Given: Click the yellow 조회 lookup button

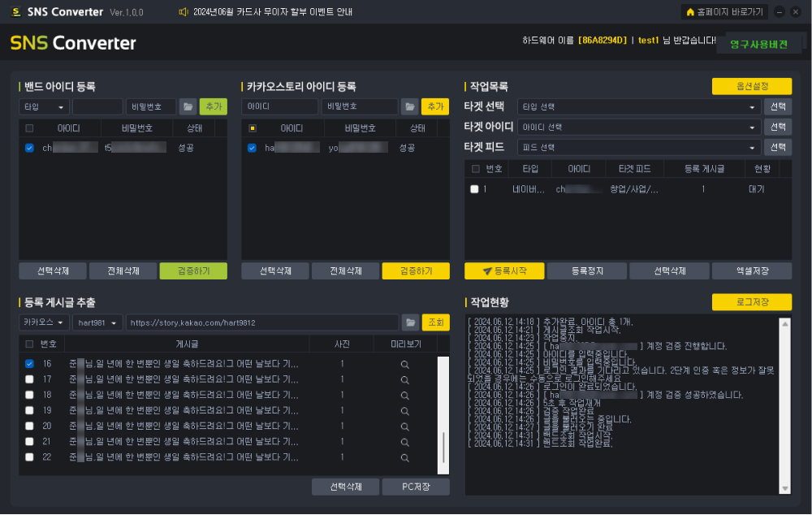Looking at the screenshot, I should coord(435,322).
